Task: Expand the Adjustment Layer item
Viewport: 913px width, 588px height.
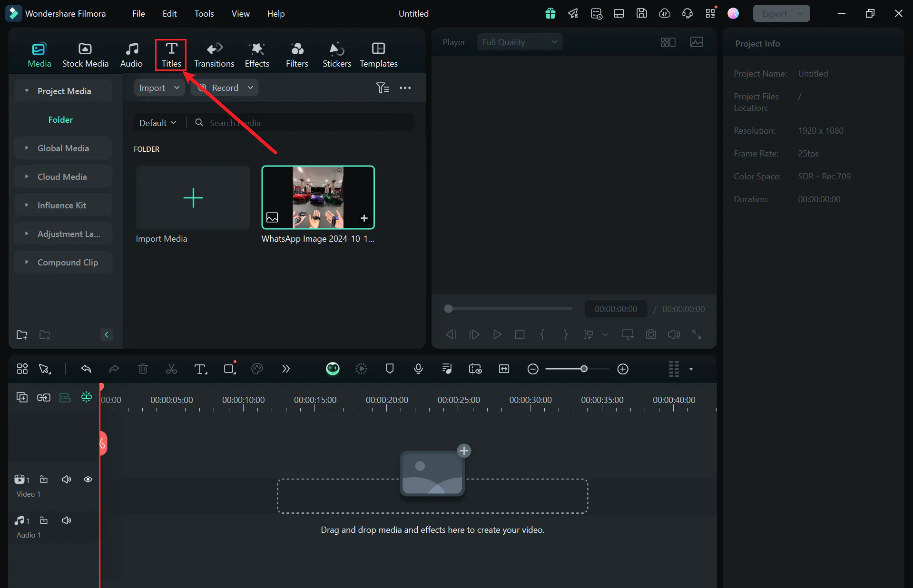Action: [x=27, y=234]
